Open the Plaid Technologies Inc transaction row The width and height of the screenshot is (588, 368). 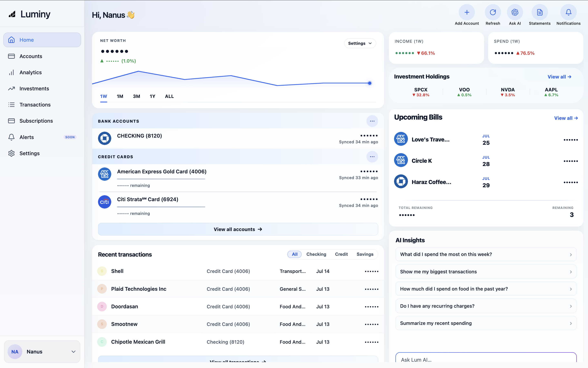pos(238,289)
